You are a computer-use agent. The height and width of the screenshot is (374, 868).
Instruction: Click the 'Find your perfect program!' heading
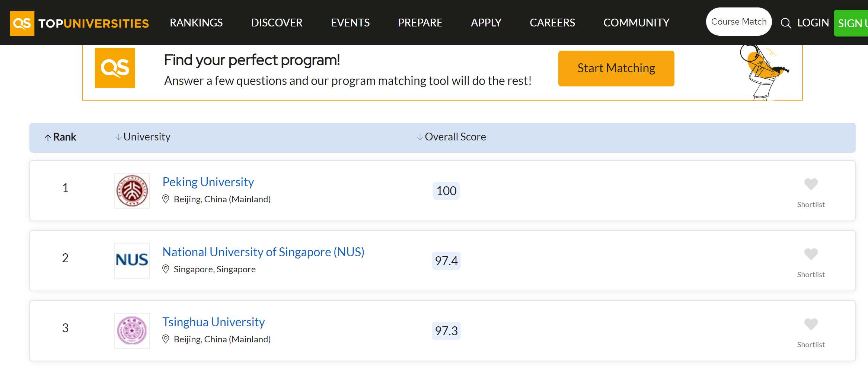tap(252, 60)
